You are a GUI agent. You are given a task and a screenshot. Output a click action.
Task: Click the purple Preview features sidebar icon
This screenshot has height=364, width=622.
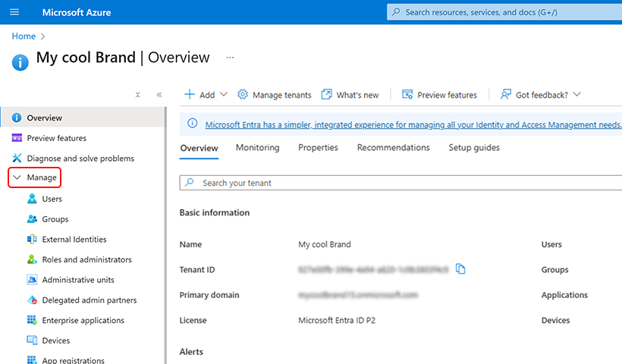(x=17, y=138)
